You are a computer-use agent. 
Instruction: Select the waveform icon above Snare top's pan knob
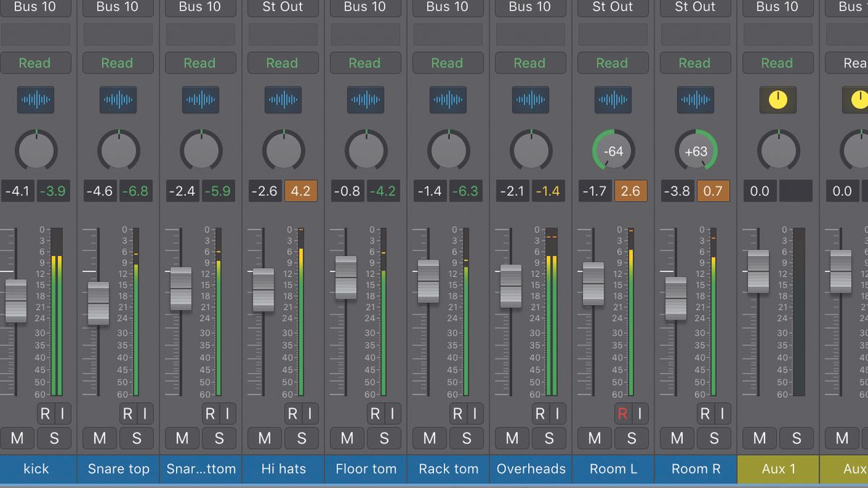(x=118, y=100)
